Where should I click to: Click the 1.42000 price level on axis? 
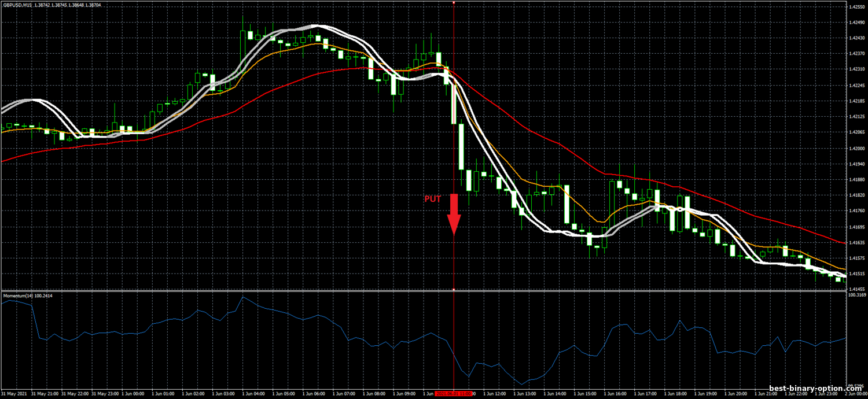coord(857,148)
